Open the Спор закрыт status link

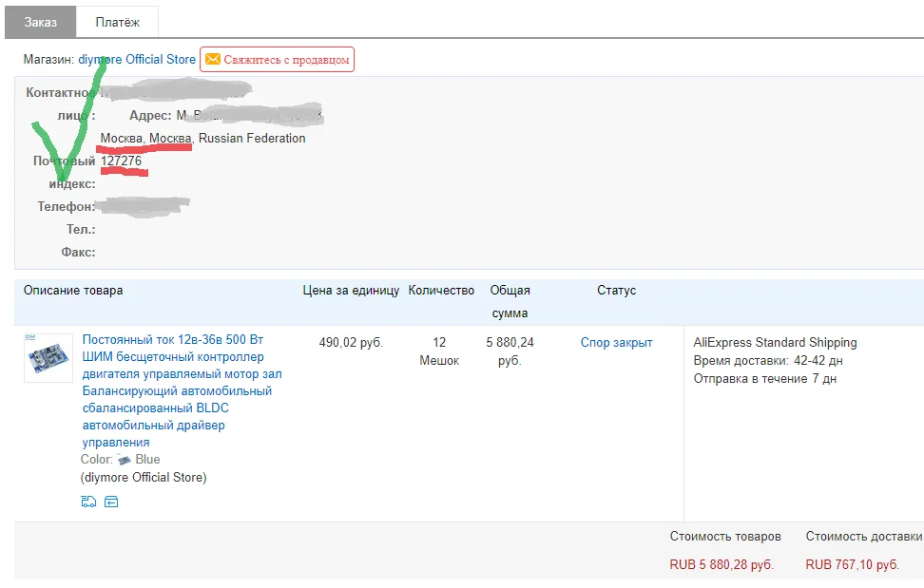click(x=616, y=342)
